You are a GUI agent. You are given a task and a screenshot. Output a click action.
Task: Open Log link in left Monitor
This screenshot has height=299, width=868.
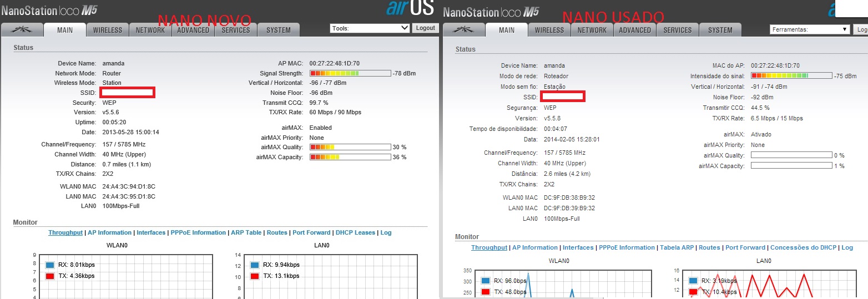pos(386,233)
